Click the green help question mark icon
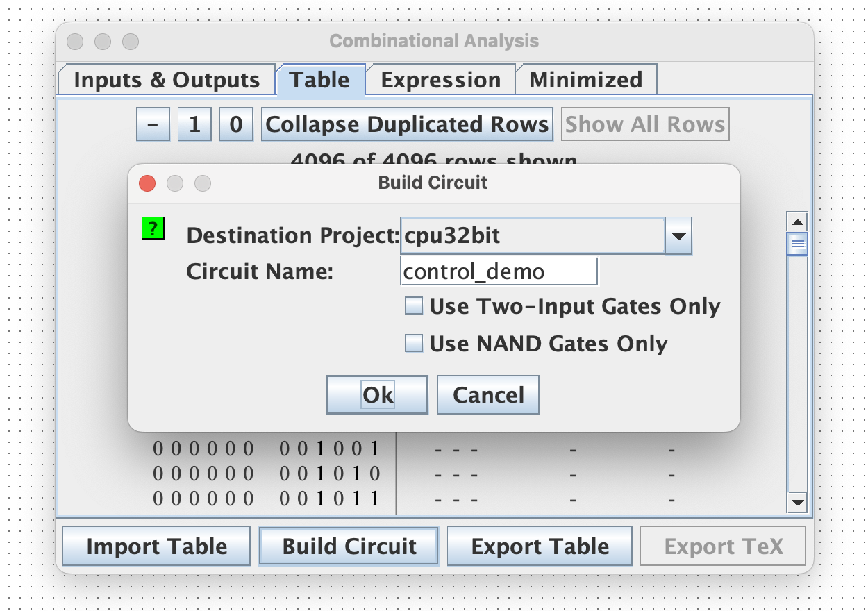This screenshot has height=611, width=868. click(153, 228)
